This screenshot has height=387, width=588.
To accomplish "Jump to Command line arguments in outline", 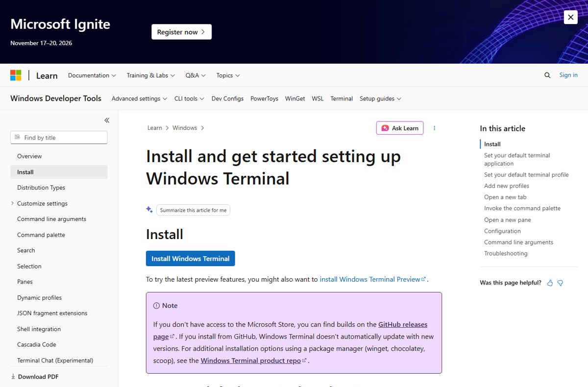I will 518,242.
